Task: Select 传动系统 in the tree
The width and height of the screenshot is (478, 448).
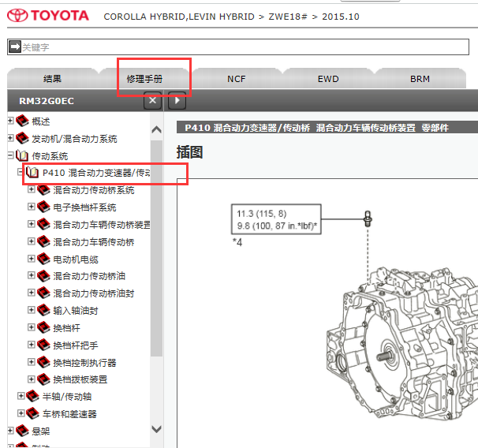Action: 50,156
